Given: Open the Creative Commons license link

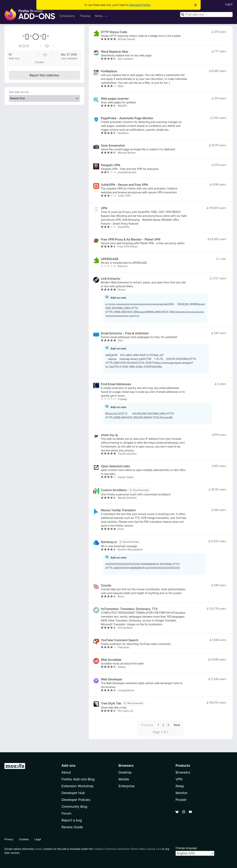Looking at the screenshot, I should pyautogui.click(x=127, y=849).
